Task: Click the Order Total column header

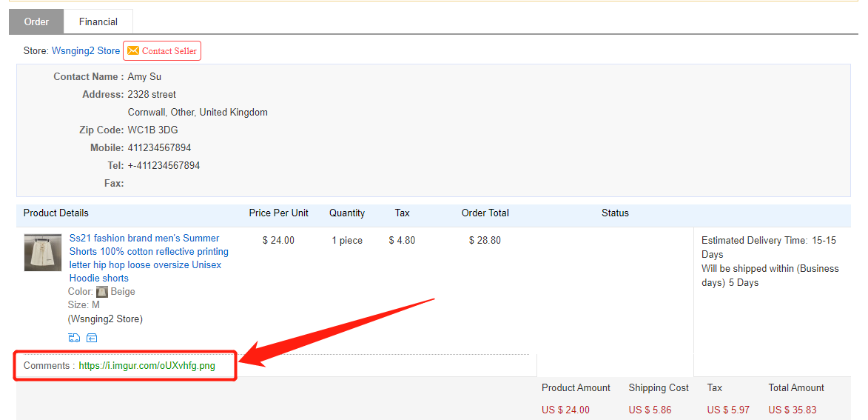Action: (485, 213)
